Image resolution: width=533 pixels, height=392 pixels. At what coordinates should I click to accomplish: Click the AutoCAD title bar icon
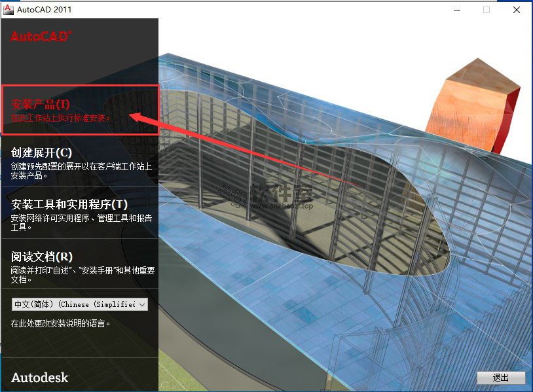[8, 10]
